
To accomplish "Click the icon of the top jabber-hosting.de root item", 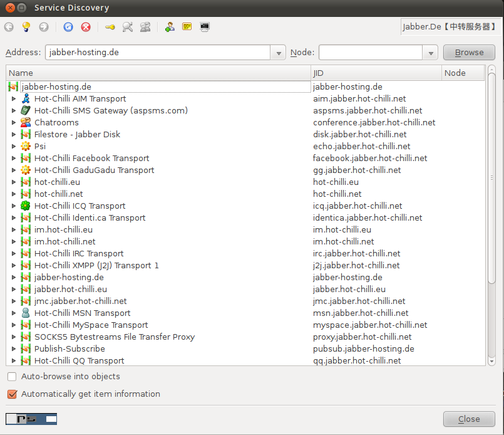I will (x=13, y=86).
